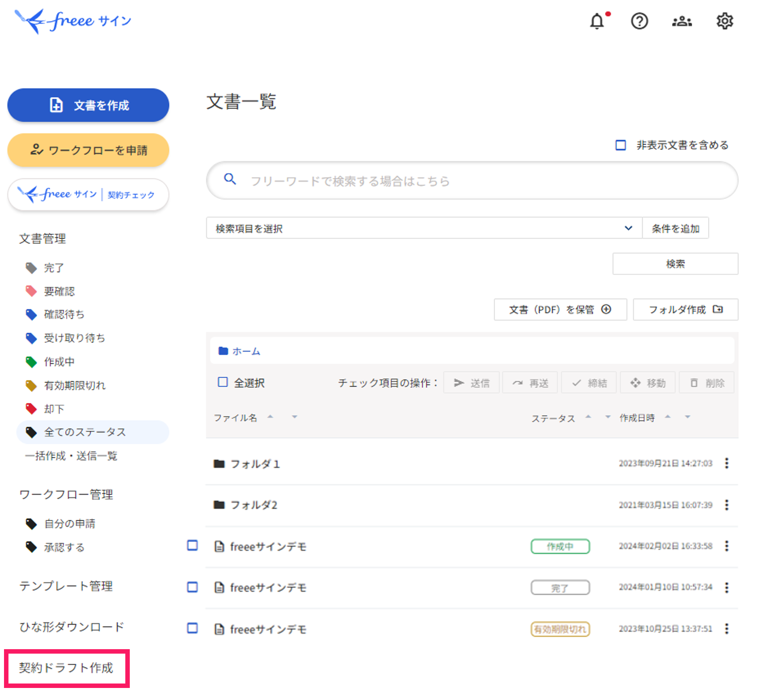Sort 作成日時 ascending arrow
The height and width of the screenshot is (700, 759).
coord(668,416)
